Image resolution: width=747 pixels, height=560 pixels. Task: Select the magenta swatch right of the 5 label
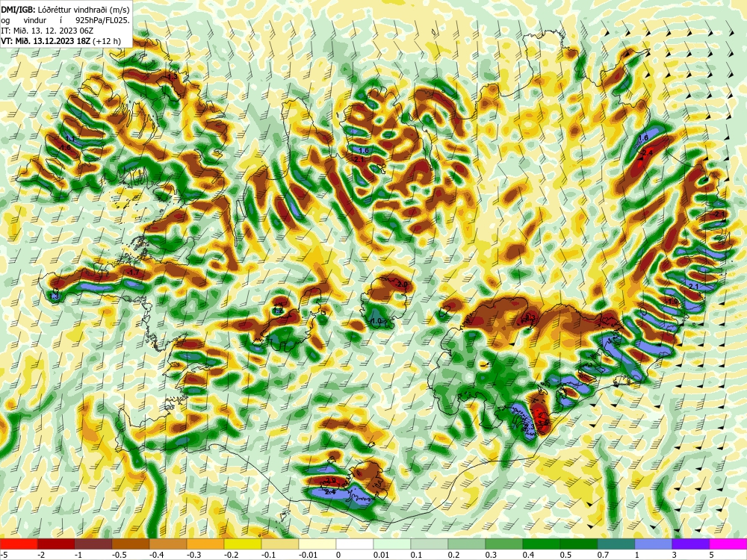[728, 544]
